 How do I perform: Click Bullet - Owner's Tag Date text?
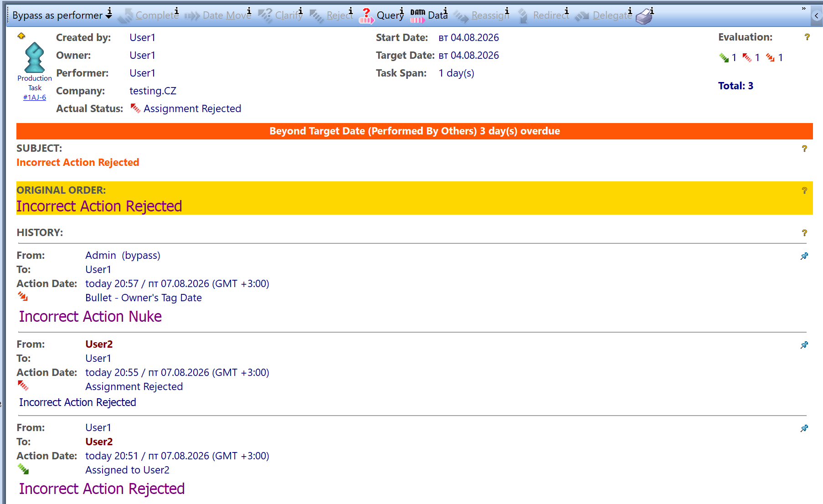[144, 298]
